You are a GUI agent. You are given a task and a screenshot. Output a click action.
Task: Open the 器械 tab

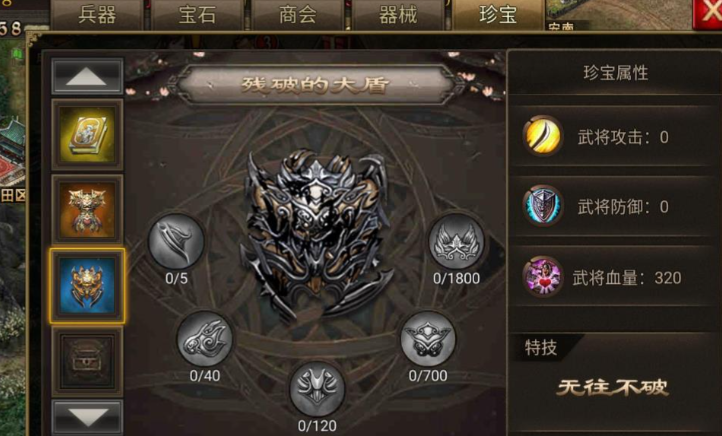click(398, 15)
